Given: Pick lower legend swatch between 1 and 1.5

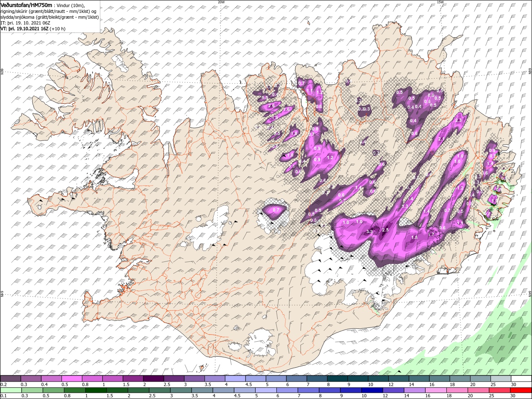Looking at the screenshot, I should (95, 390).
